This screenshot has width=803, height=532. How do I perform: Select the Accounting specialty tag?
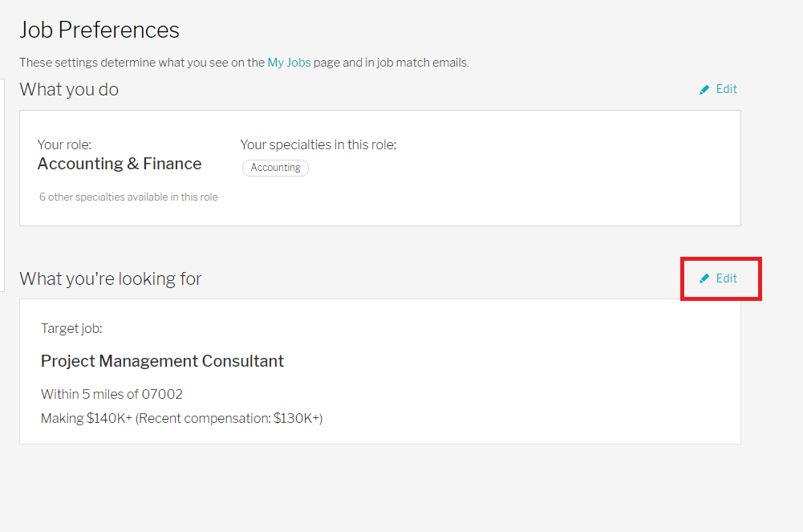(275, 168)
